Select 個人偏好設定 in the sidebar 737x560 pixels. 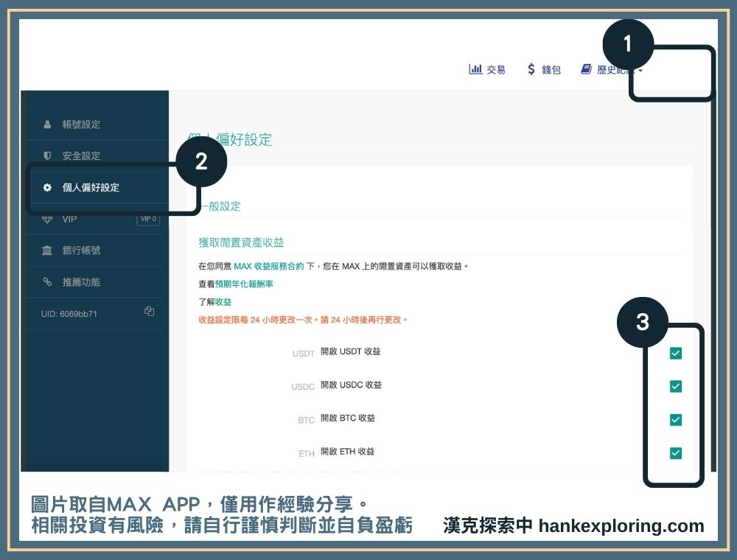coord(91,188)
